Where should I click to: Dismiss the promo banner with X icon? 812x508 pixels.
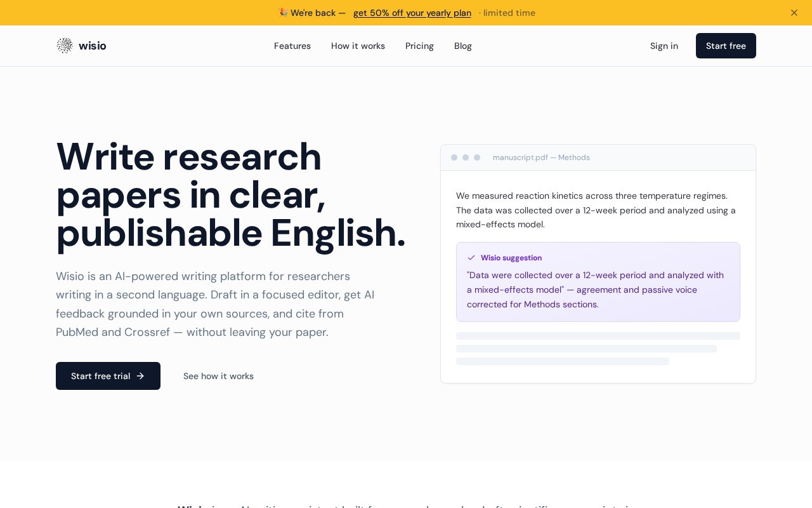(x=794, y=13)
